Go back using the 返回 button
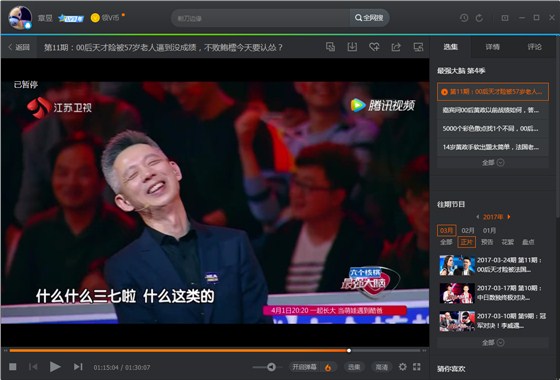 (x=19, y=47)
